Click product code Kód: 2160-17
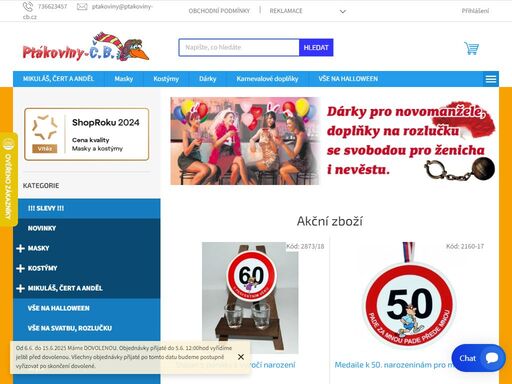The image size is (512, 384). tap(465, 246)
